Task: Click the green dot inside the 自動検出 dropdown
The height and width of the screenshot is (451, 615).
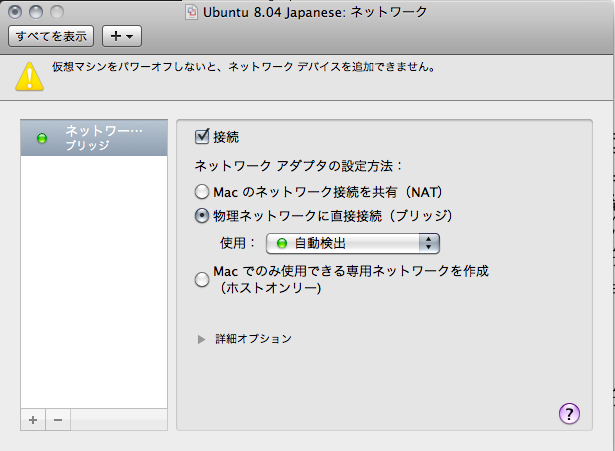Action: point(282,244)
